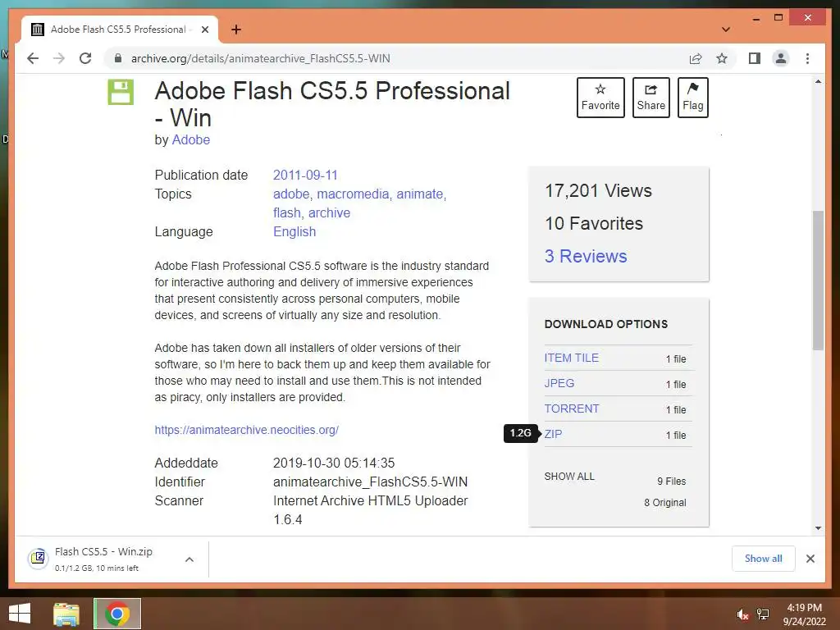
Task: Expand the download item options chevron
Action: (189, 559)
